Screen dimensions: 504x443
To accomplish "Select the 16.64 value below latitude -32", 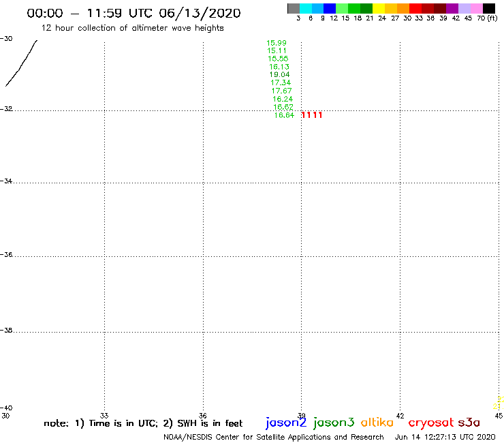I will pyautogui.click(x=284, y=115).
